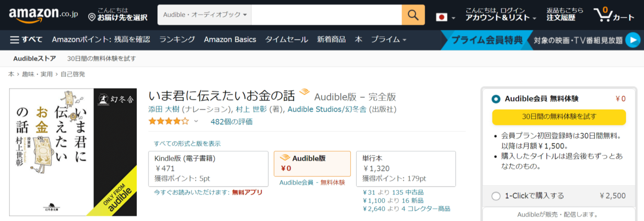Click the star rating icons

(169, 121)
